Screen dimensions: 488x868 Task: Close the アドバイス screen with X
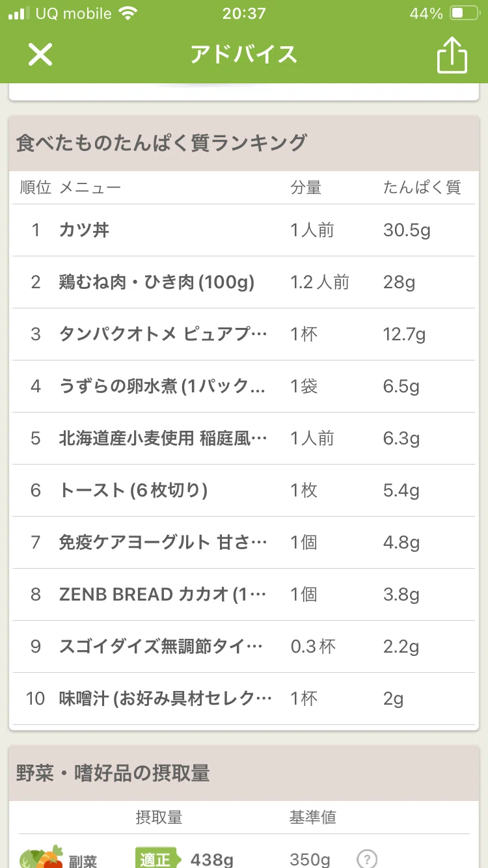(x=40, y=55)
